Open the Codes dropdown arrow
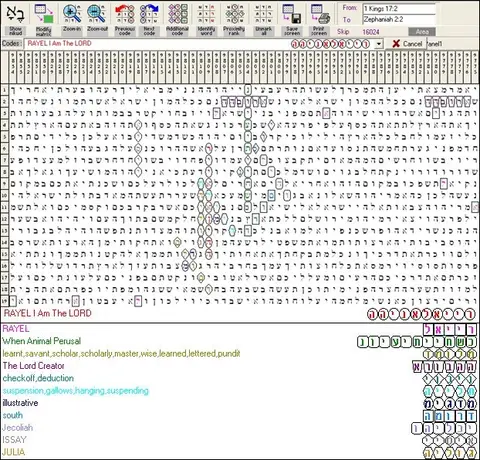 (379, 44)
